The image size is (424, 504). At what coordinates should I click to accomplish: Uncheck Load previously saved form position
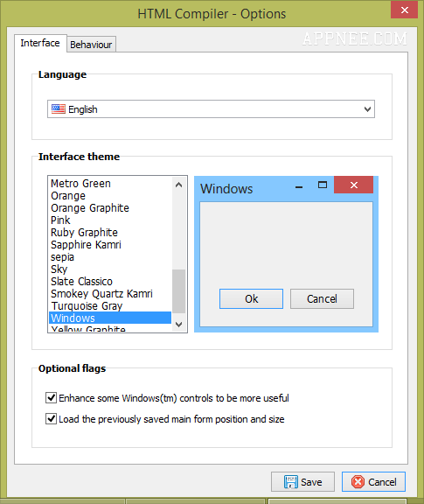point(51,419)
